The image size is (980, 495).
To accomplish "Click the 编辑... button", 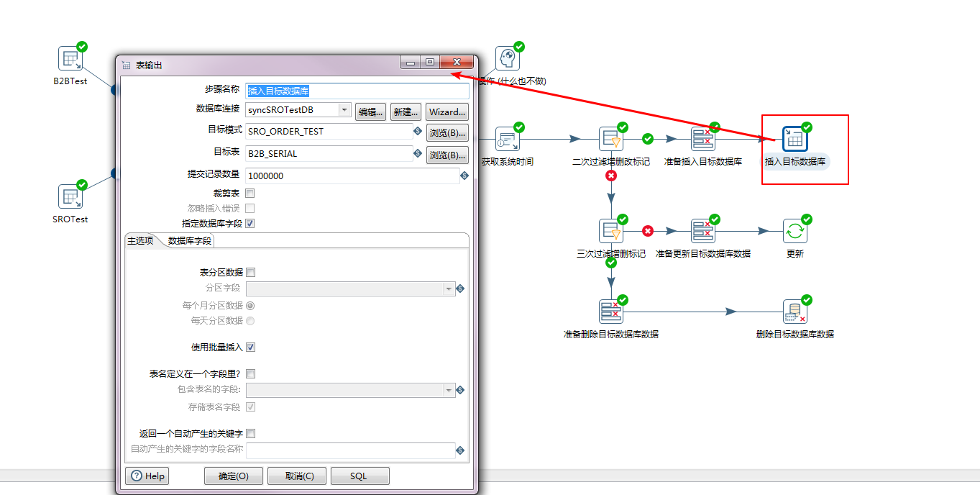I will [371, 112].
